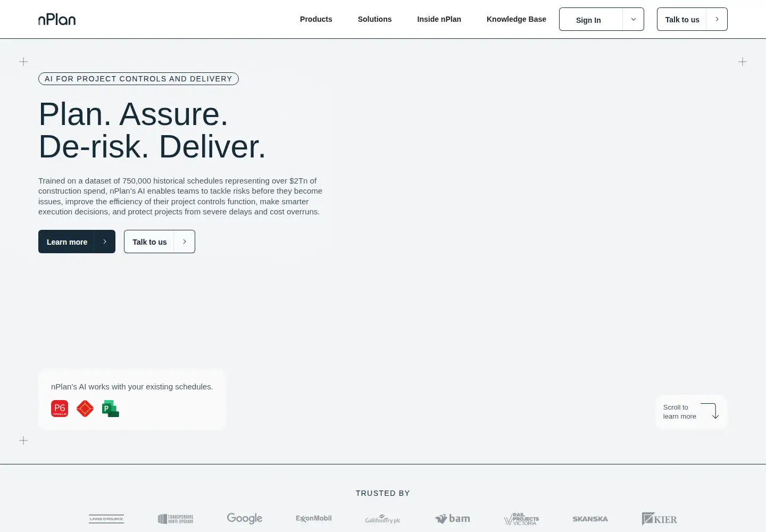This screenshot has height=532, width=766.
Task: Click the paragraph starting 'Trained on a dataset'
Action: pos(180,196)
